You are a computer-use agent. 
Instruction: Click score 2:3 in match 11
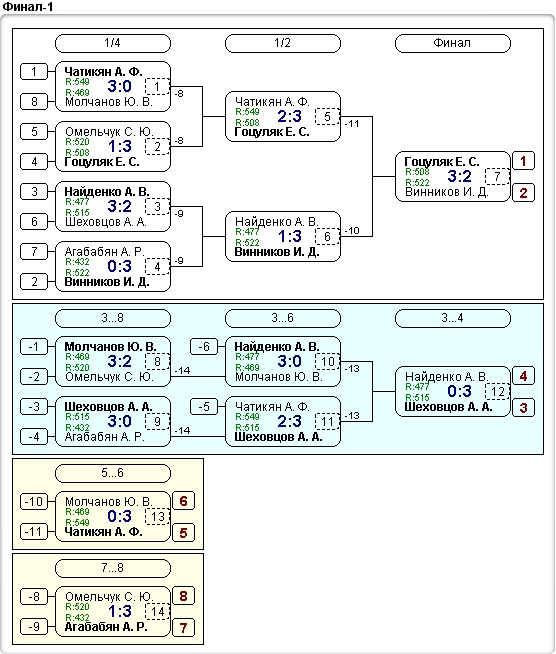[x=289, y=421]
